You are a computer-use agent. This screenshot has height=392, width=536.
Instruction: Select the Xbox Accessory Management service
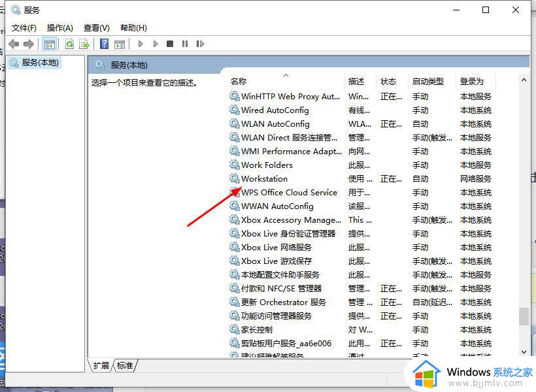click(360, 220)
